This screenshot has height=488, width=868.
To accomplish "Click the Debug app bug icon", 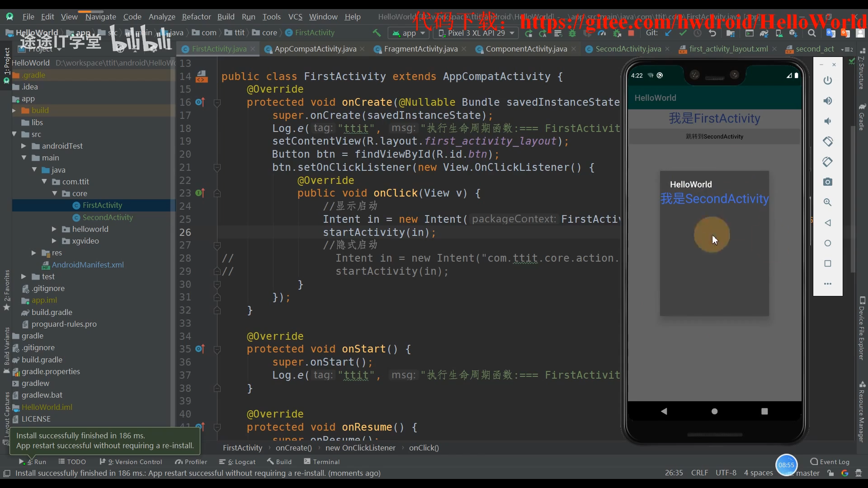I will click(x=572, y=33).
